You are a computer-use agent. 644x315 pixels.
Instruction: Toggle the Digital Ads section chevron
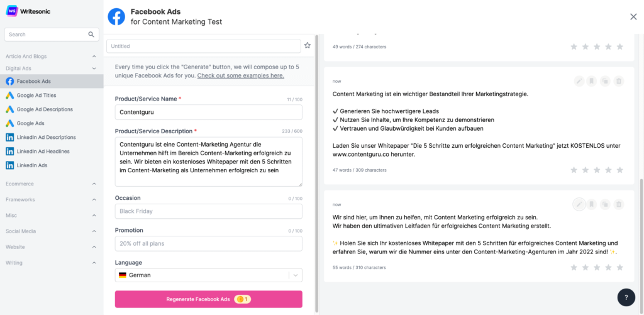click(94, 69)
